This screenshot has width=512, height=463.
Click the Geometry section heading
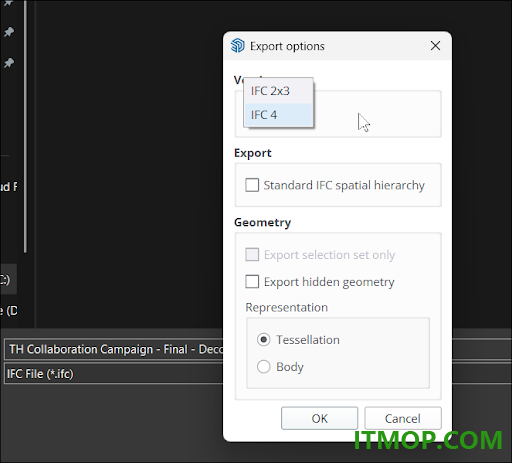click(262, 223)
